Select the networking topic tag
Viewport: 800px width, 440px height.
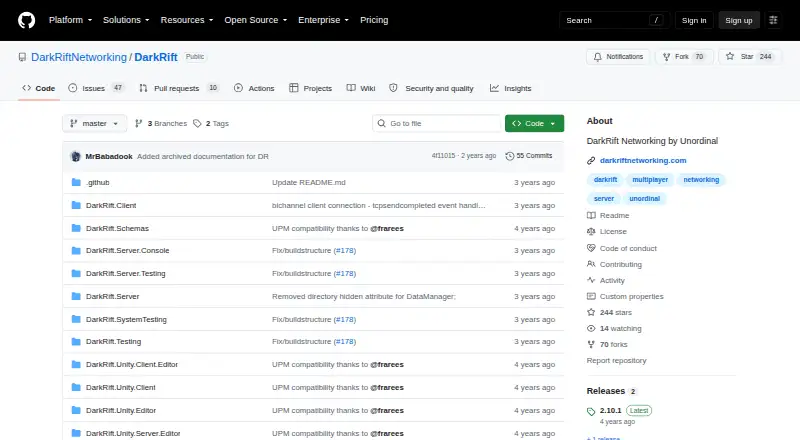click(x=701, y=180)
